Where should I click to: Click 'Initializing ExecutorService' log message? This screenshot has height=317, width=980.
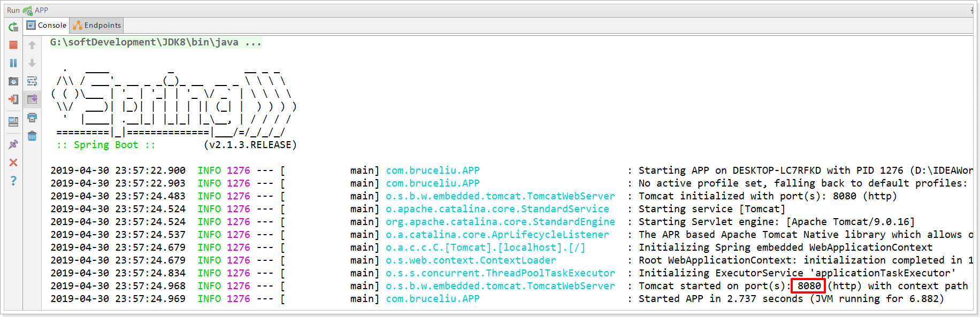pos(797,273)
